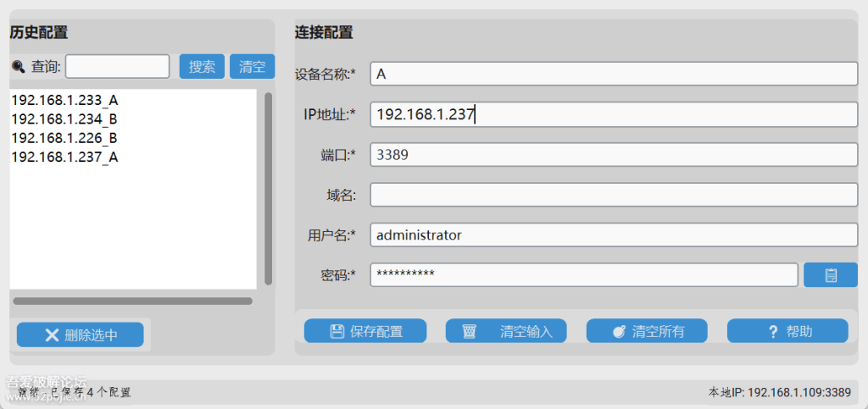This screenshot has height=409, width=868.
Task: Open 帮助 help button
Action: point(787,331)
